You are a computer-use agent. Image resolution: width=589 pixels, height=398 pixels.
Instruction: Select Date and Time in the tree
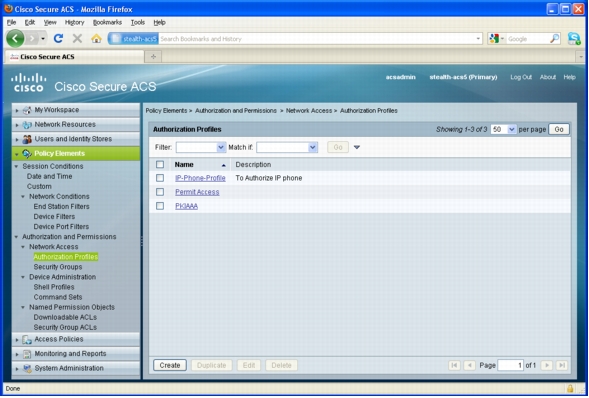pos(49,176)
